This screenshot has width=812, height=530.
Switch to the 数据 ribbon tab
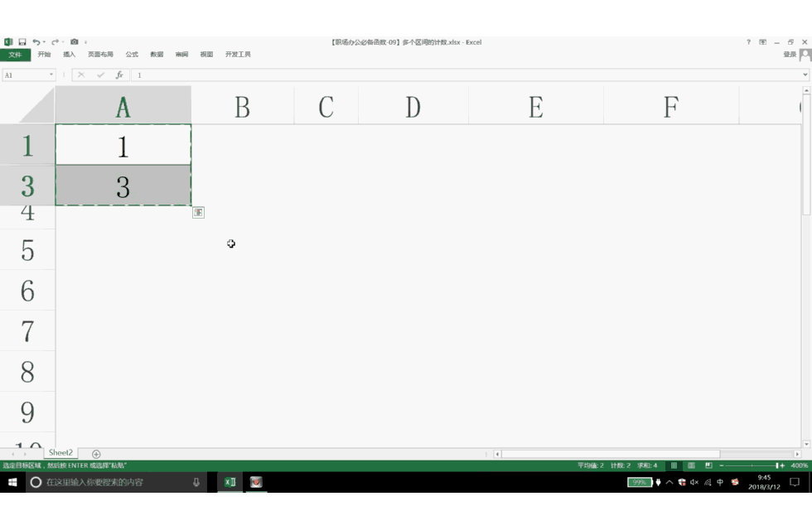click(157, 55)
